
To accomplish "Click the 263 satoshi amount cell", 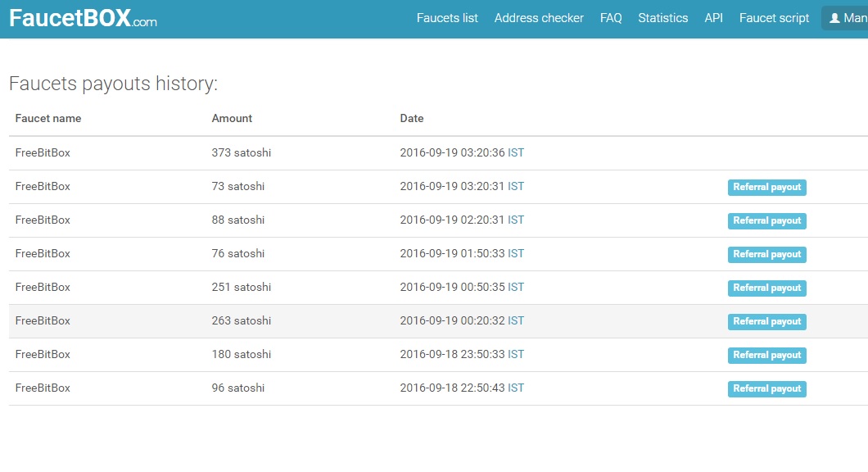I will pyautogui.click(x=242, y=320).
